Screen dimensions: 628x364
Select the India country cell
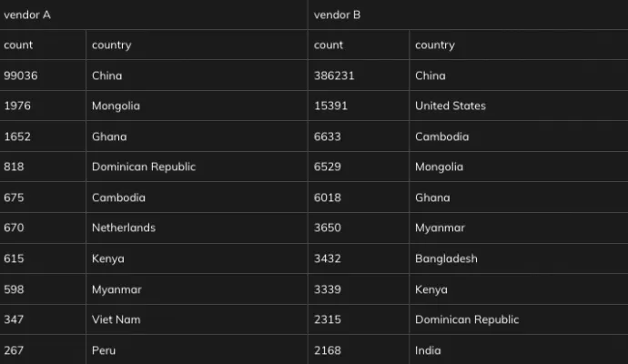[x=519, y=349]
